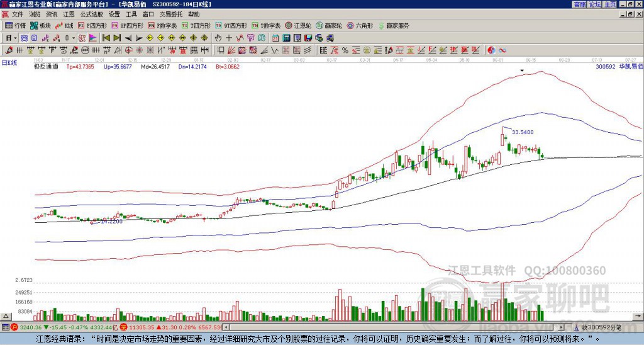Select the percent % retracement tool
The width and height of the screenshot is (644, 345).
345,50
